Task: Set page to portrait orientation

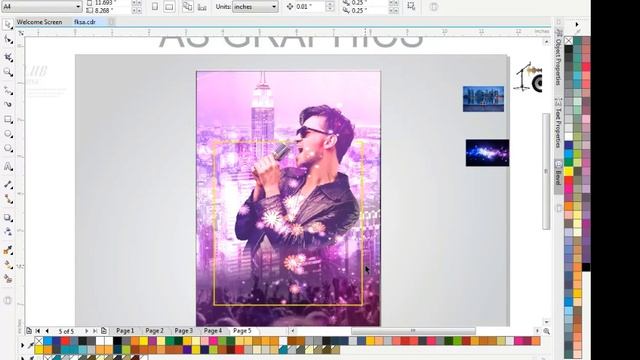Action: pos(155,7)
